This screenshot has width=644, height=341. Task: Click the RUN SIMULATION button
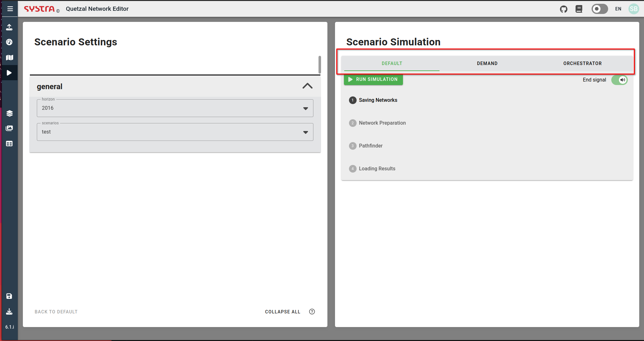click(x=373, y=79)
